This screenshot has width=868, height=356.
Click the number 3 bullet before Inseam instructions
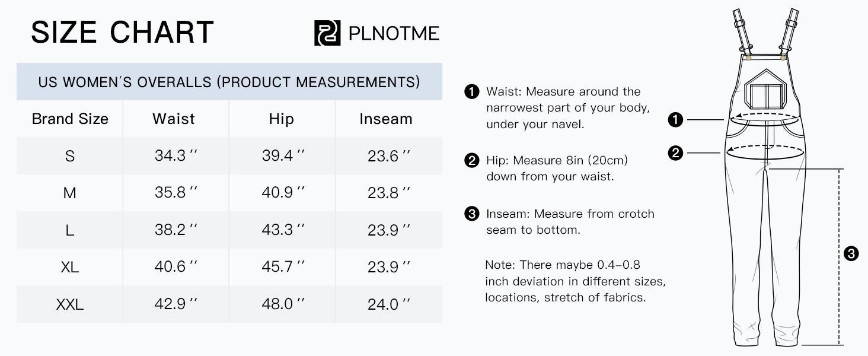pos(471,214)
